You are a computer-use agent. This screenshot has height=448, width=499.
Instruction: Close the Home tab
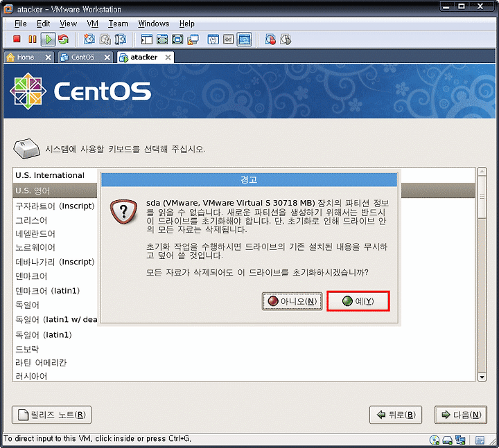pos(48,57)
